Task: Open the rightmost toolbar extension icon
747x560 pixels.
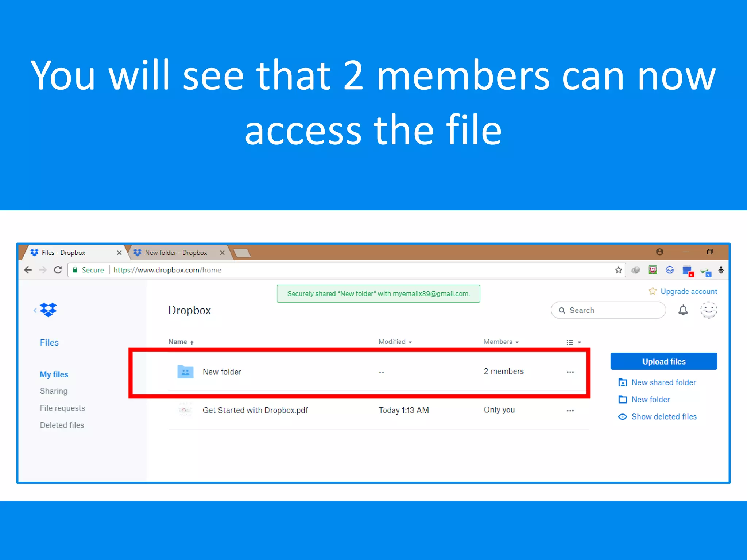Action: pyautogui.click(x=721, y=270)
